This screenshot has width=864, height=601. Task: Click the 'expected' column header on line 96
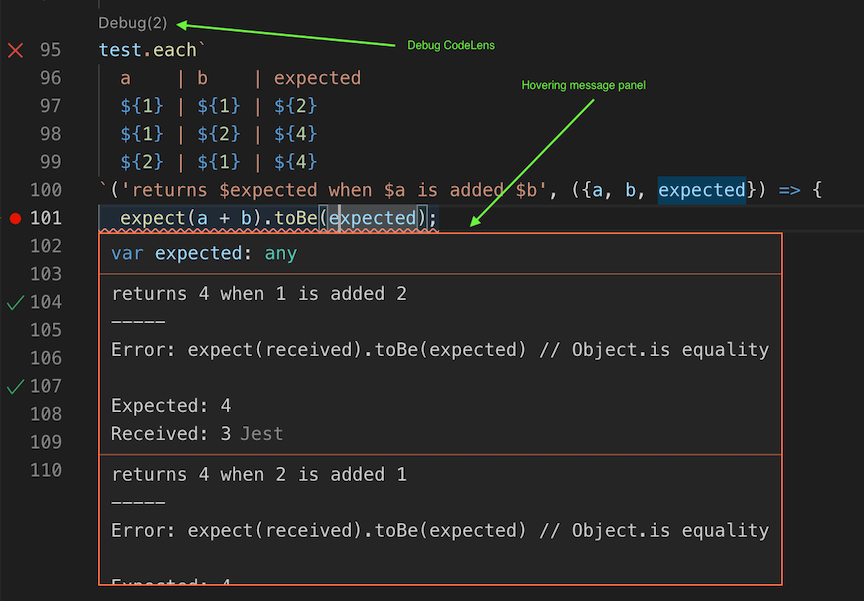(x=317, y=78)
